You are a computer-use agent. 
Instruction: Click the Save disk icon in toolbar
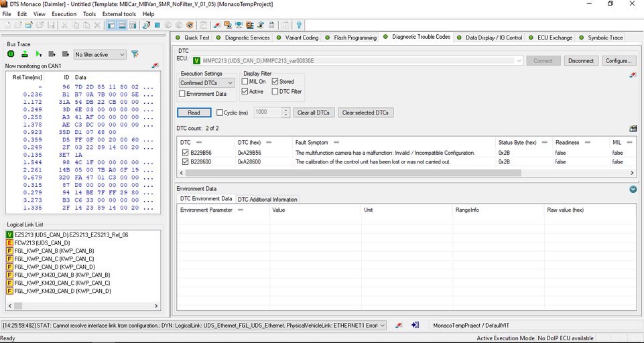click(51, 25)
